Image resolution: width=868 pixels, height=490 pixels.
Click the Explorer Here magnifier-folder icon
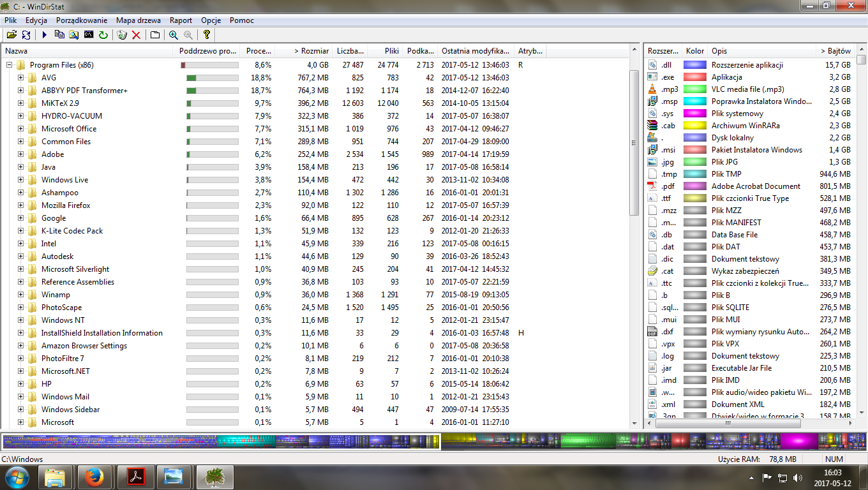(x=74, y=35)
